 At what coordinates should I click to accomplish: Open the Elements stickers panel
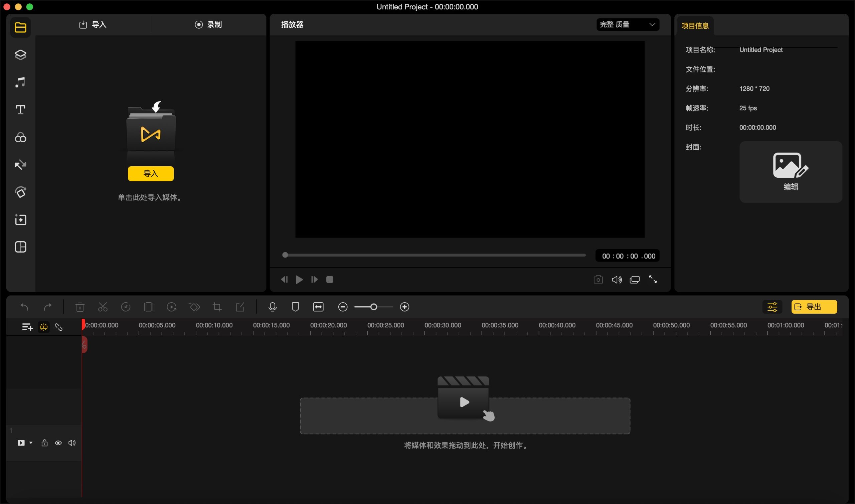(x=20, y=192)
